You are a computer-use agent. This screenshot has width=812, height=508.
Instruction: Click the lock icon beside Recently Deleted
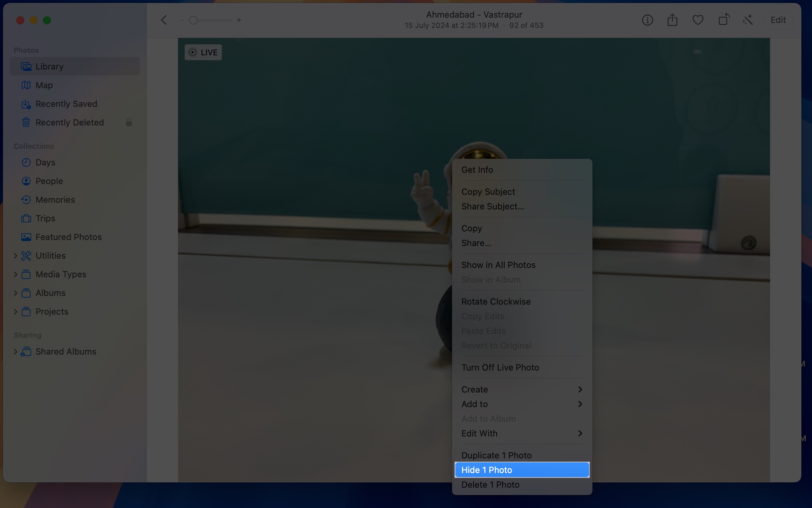pyautogui.click(x=129, y=123)
